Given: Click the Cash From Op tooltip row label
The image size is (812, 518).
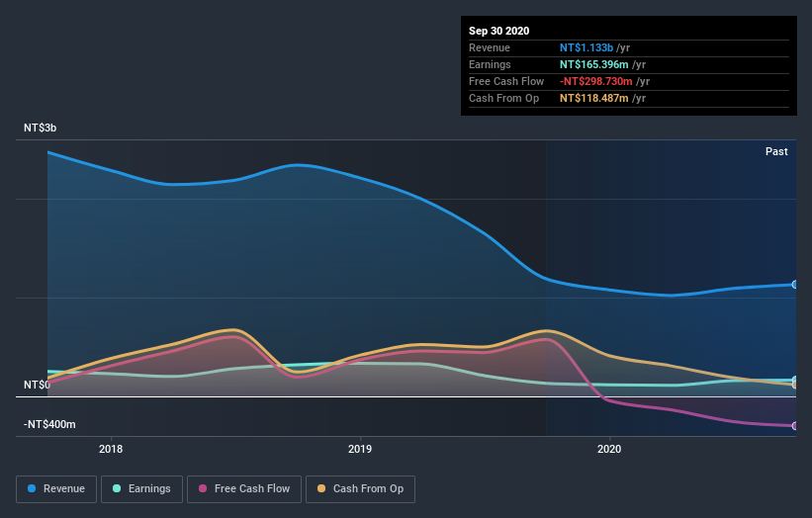Looking at the screenshot, I should (503, 98).
